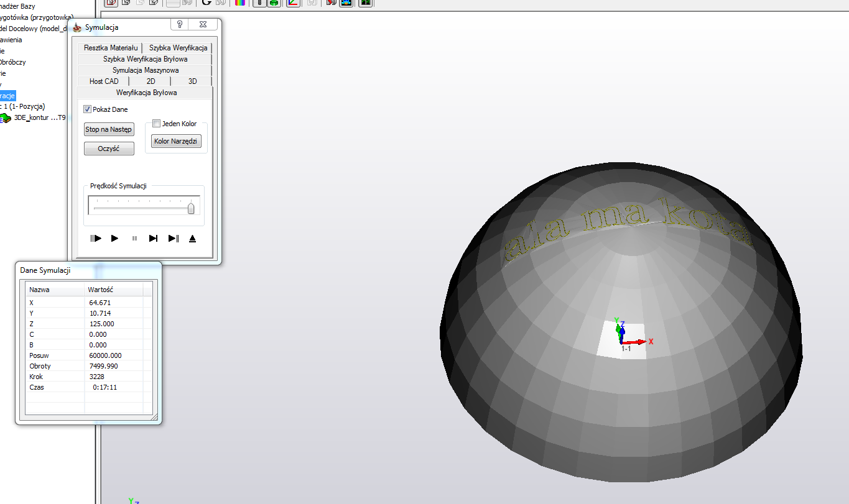Uncheck the Pokaż Dane checkbox

88,109
